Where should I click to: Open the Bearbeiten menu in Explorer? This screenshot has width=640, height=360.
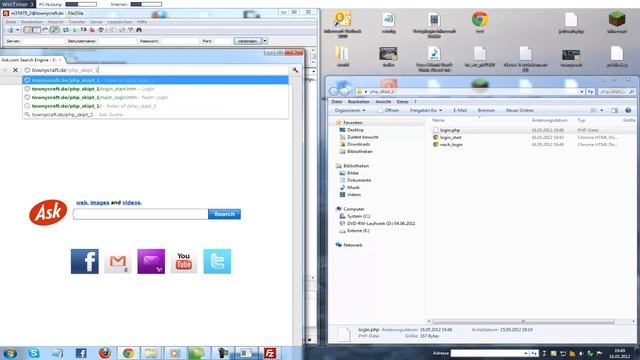(x=358, y=102)
